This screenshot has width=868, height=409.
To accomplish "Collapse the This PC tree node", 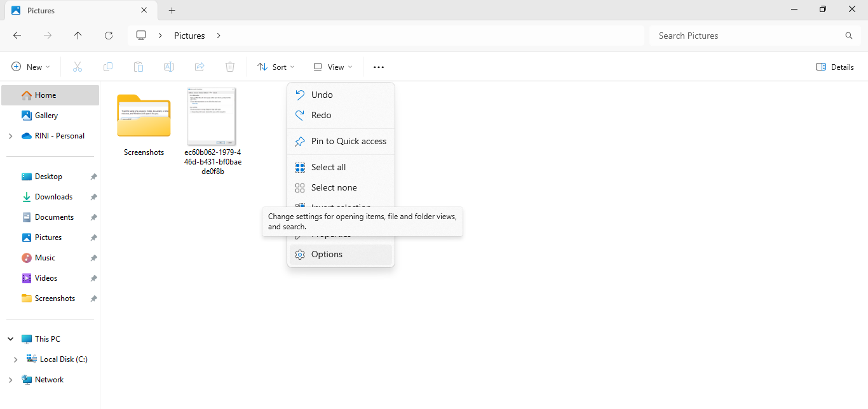I will point(10,339).
